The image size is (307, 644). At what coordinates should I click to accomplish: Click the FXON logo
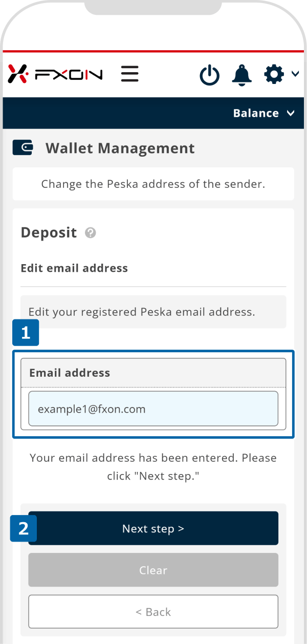tap(55, 74)
